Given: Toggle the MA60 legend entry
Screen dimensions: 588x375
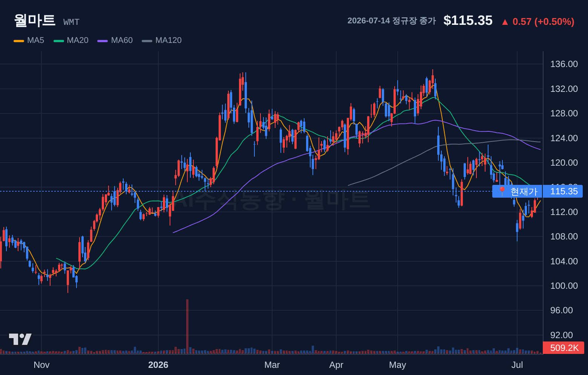Looking at the screenshot, I should [x=115, y=40].
